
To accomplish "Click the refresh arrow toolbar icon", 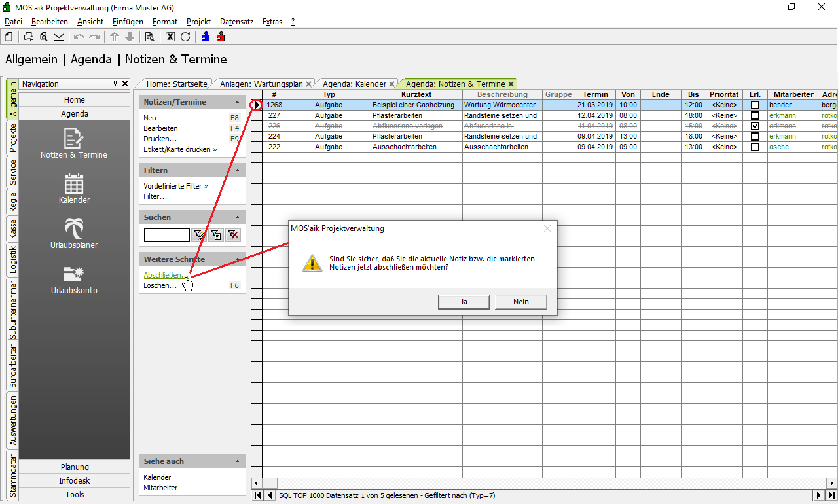I will tap(185, 37).
